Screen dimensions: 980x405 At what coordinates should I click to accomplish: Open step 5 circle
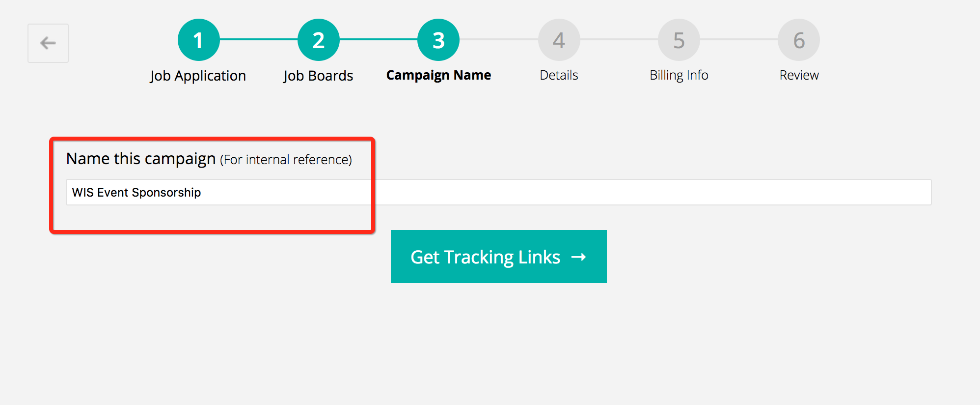(x=679, y=40)
